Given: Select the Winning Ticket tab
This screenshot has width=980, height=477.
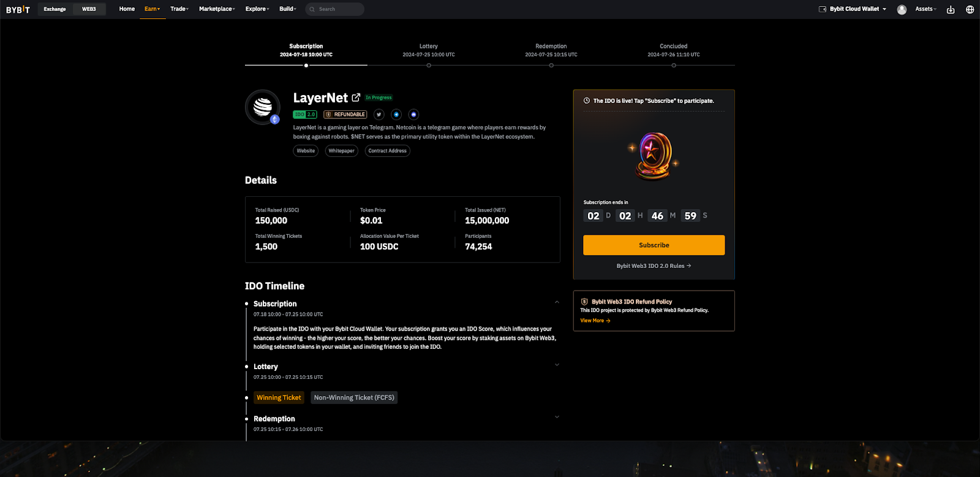Looking at the screenshot, I should [279, 398].
